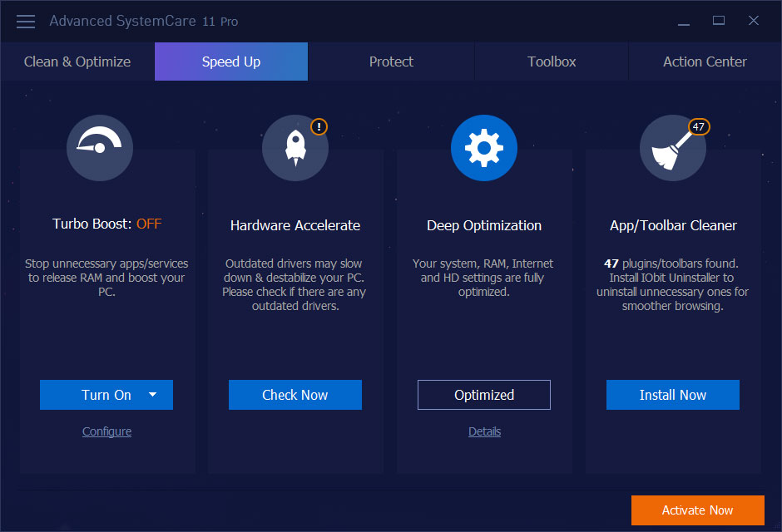Click the Hardware Accelerate rocket icon

click(x=295, y=148)
